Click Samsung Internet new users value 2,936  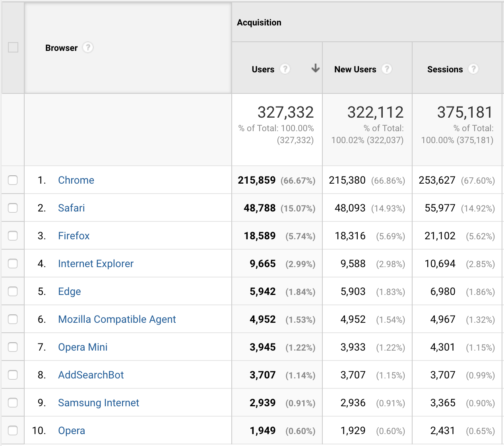pyautogui.click(x=353, y=403)
